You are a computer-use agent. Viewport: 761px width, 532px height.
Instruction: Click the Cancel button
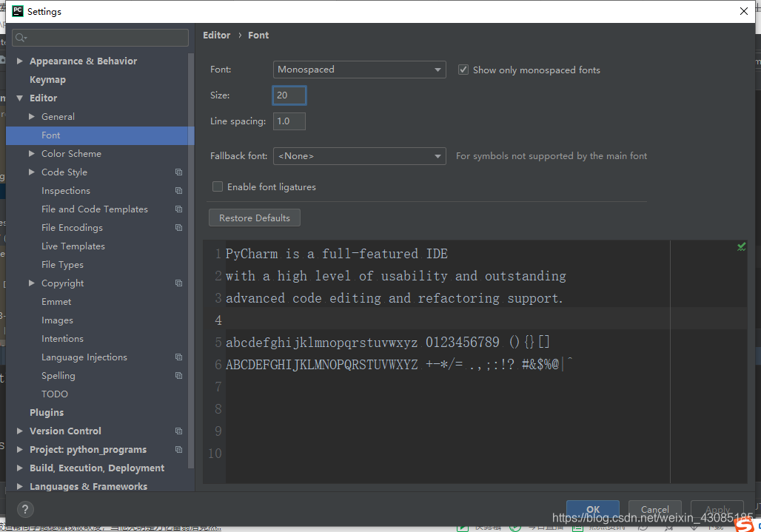click(x=654, y=509)
